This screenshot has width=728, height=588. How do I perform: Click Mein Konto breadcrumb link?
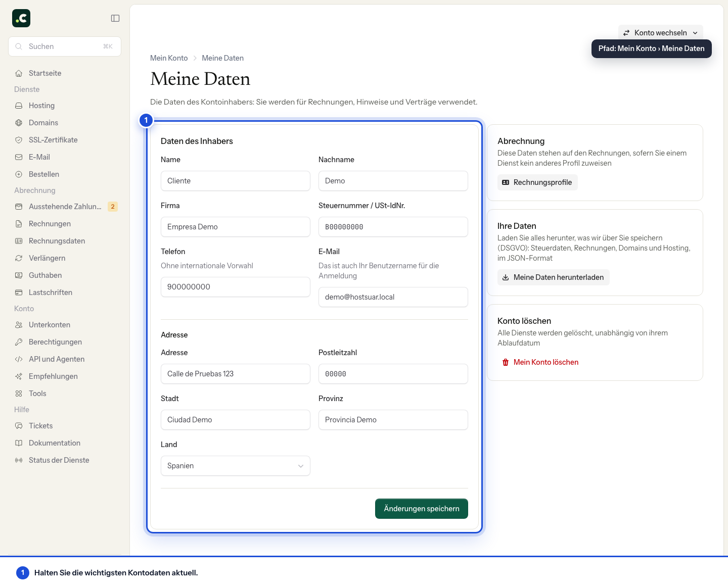pyautogui.click(x=169, y=58)
